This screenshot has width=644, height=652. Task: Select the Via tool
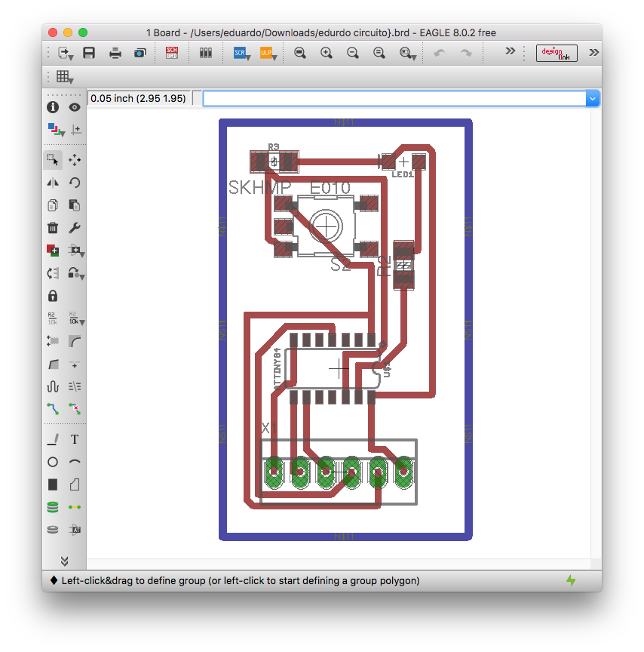(x=53, y=507)
